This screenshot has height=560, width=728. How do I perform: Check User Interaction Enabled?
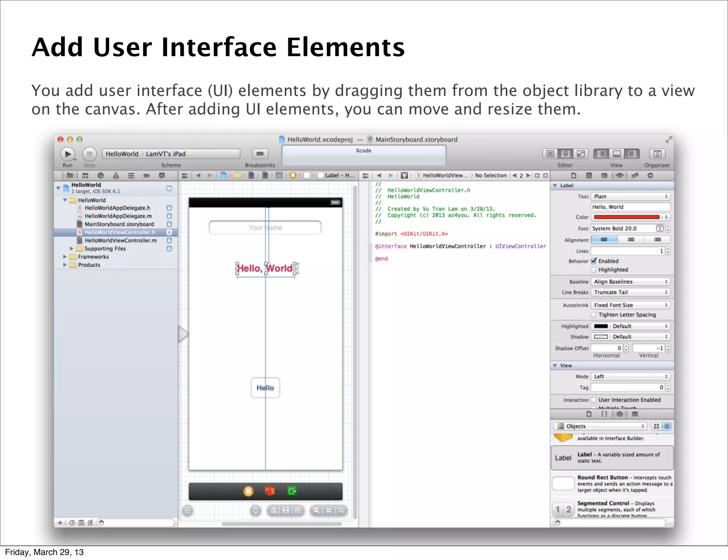pyautogui.click(x=594, y=400)
